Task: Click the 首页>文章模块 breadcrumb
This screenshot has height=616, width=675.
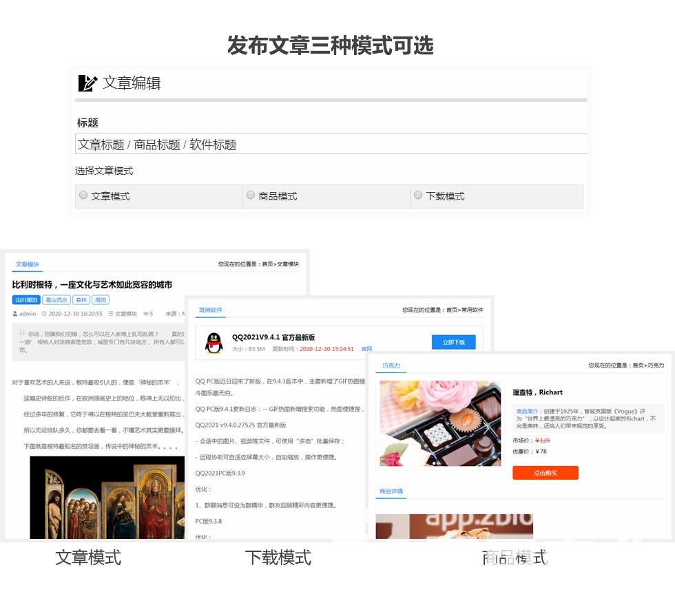Action: click(280, 264)
